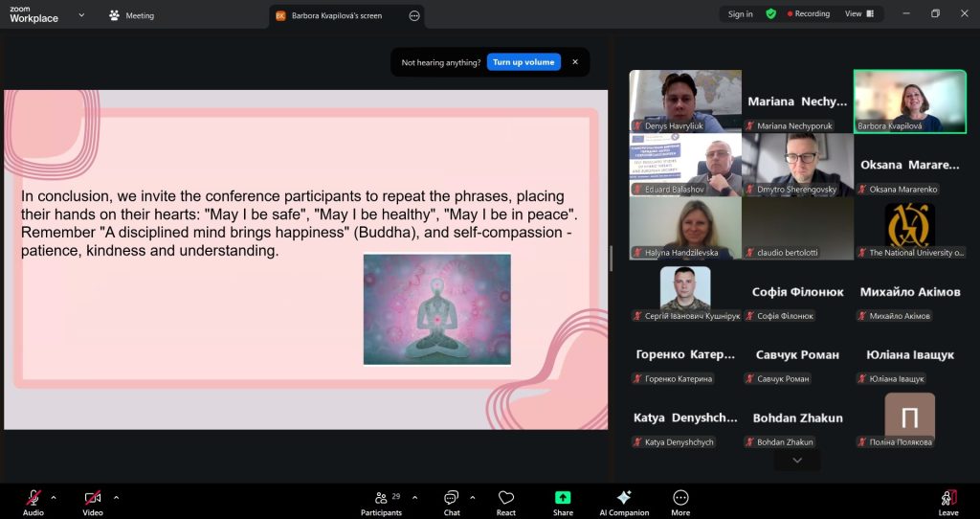Open the More options menu
This screenshot has height=519, width=980.
tap(680, 499)
